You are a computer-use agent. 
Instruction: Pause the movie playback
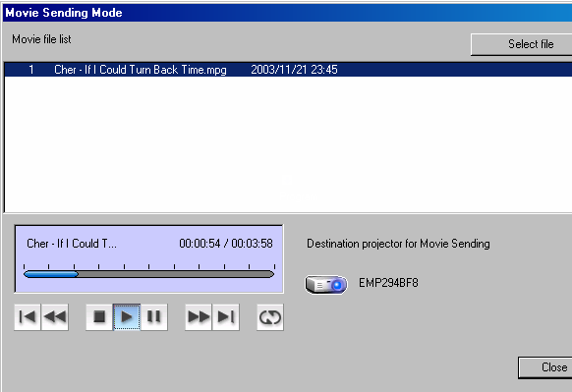[154, 317]
